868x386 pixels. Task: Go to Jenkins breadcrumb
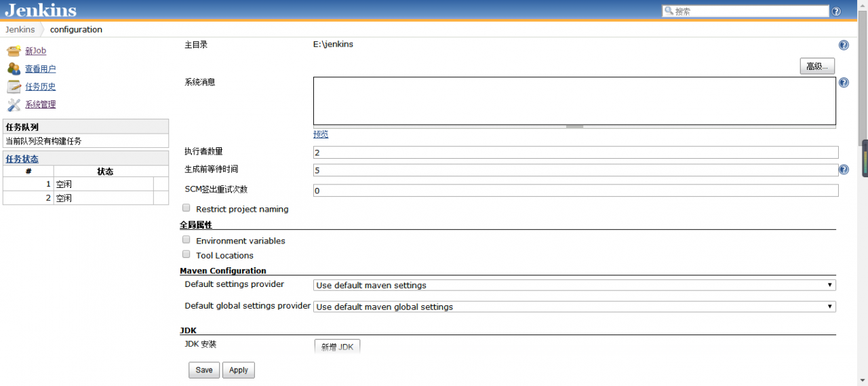pos(20,29)
